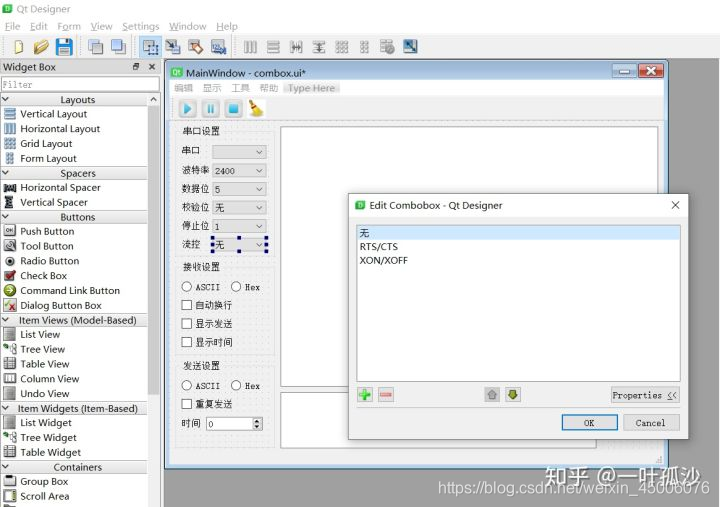Viewport: 720px width, 507px height.
Task: Apply Lay Out in a Form Layout
Action: click(364, 47)
